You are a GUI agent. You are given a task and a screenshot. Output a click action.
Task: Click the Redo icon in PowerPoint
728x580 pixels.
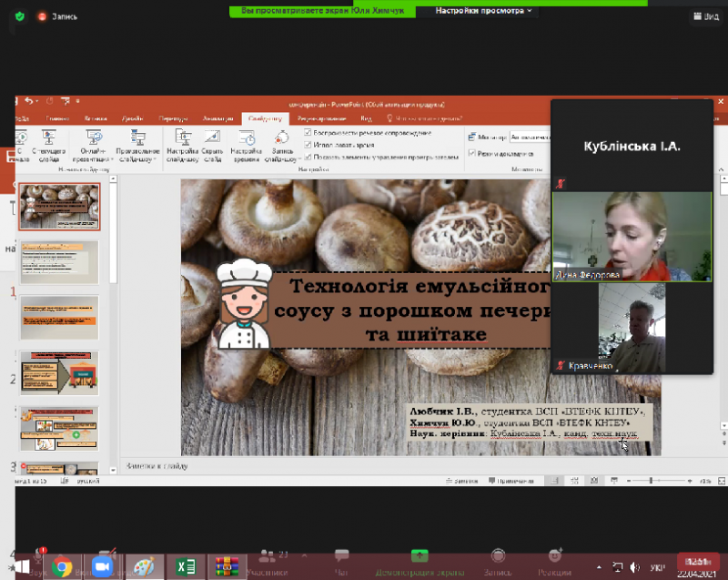(x=50, y=101)
